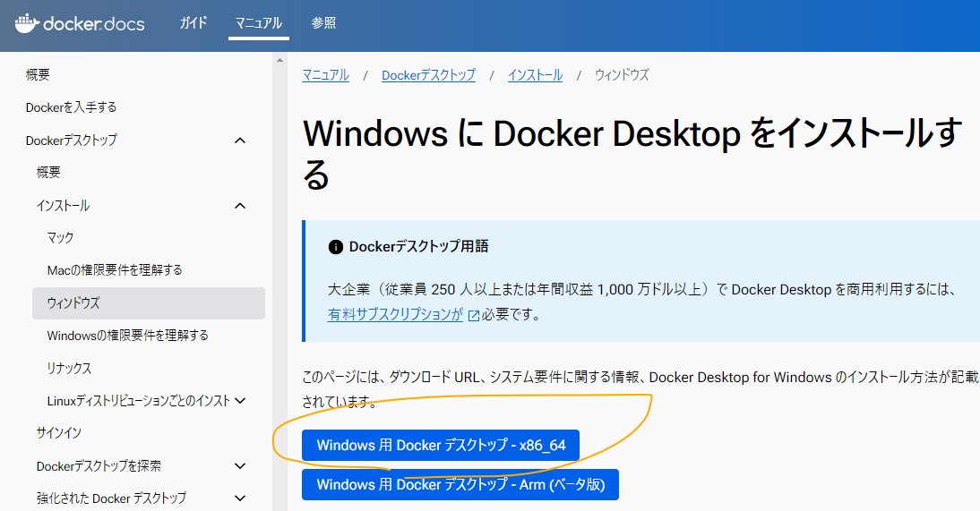Open 有料サブスクリプションが link

point(396,314)
